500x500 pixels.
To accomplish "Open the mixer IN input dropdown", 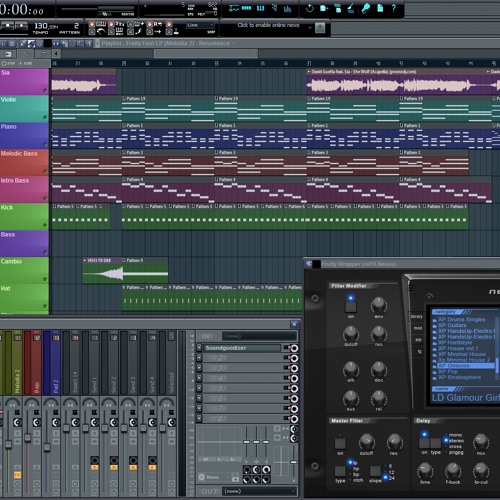I will click(260, 336).
